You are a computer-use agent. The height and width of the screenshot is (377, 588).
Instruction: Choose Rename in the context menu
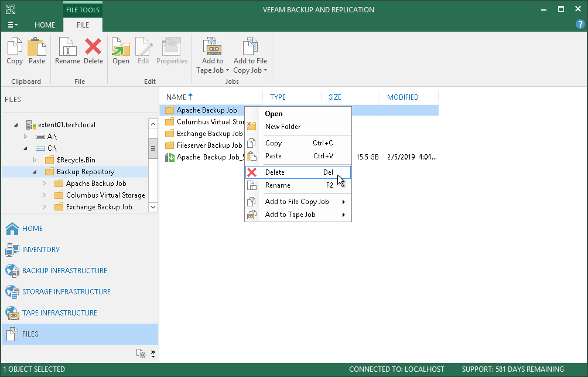[298, 185]
